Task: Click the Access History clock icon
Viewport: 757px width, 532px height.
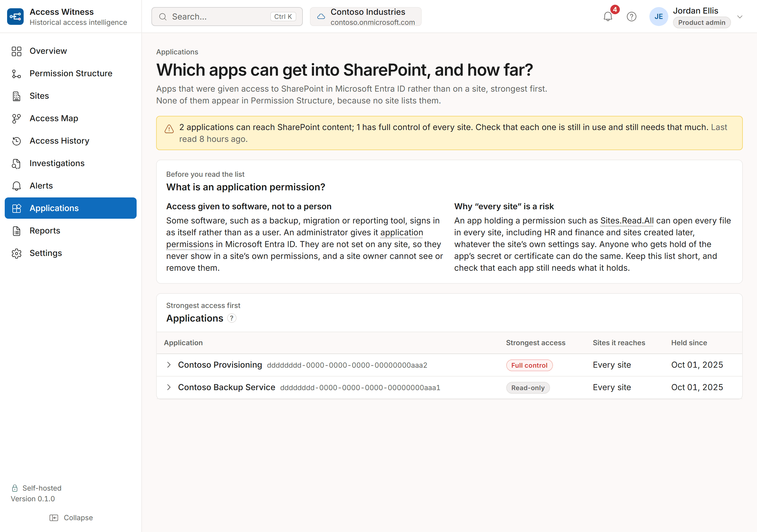Action: tap(17, 141)
